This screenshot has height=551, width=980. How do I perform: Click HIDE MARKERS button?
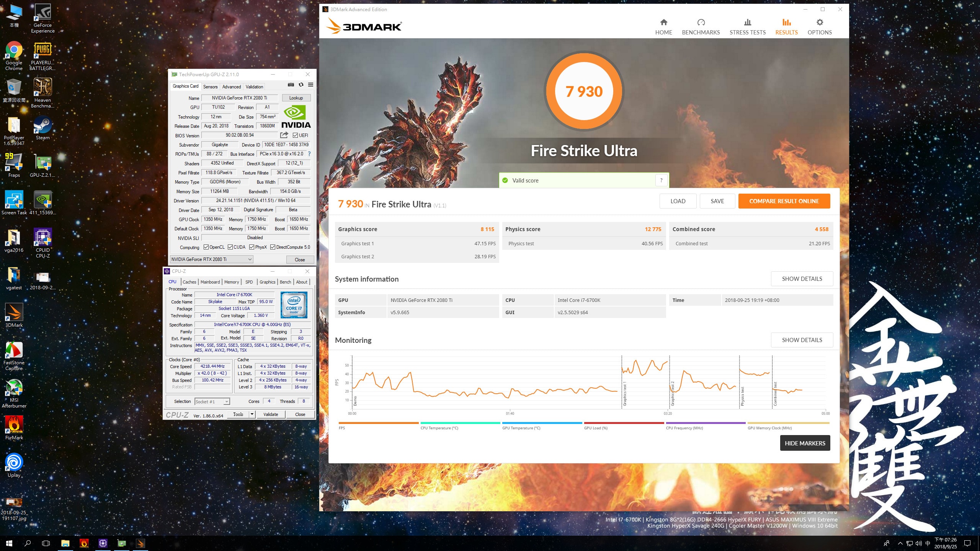pos(805,443)
